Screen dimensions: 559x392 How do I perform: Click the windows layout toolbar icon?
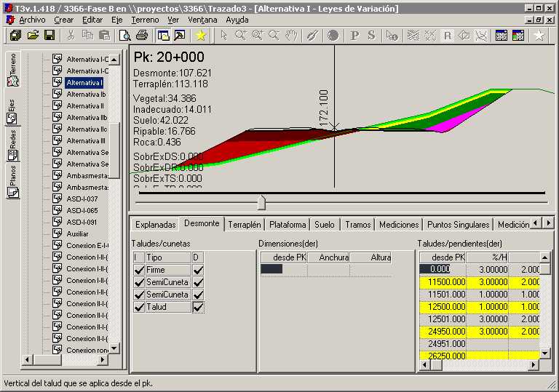163,35
